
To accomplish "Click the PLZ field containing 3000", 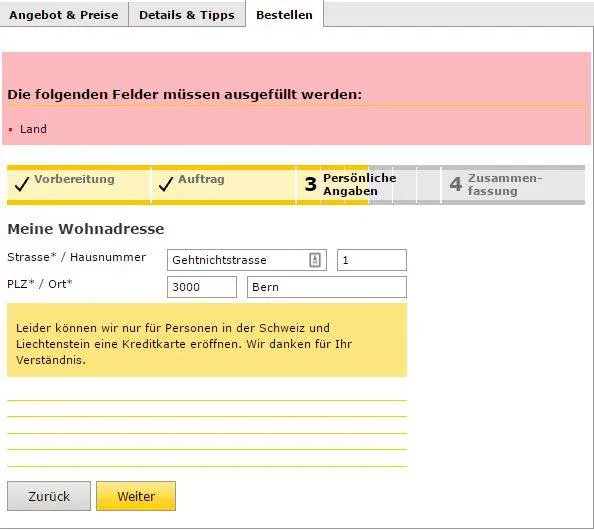I will click(202, 287).
